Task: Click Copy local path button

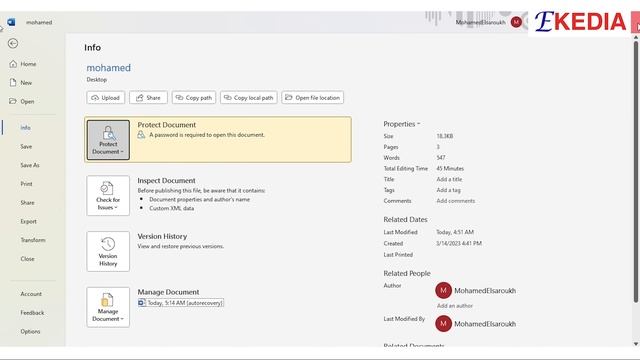Action: pos(249,98)
